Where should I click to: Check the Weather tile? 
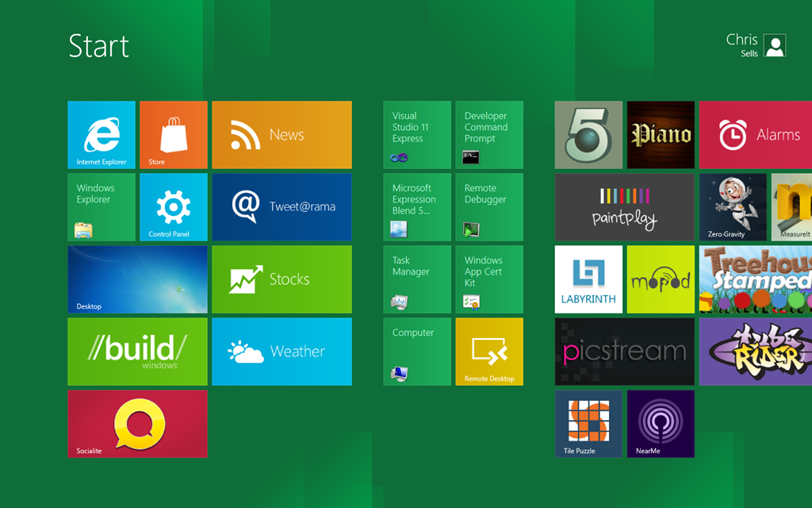click(282, 352)
